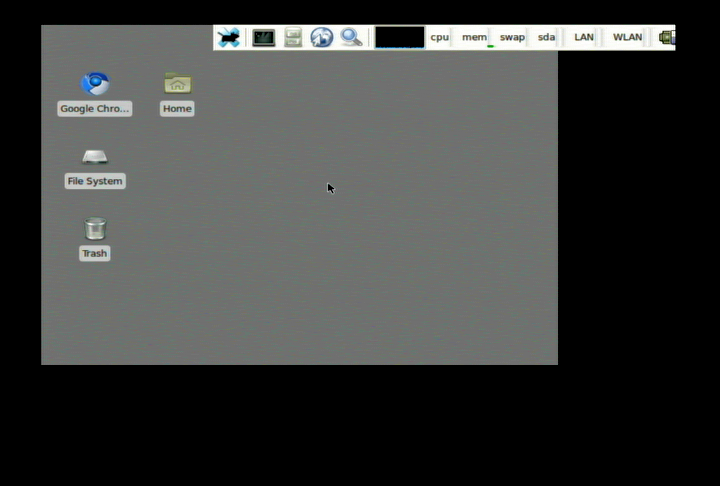The height and width of the screenshot is (486, 720).
Task: Open the Xfce applications menu mouse icon
Action: [x=229, y=38]
